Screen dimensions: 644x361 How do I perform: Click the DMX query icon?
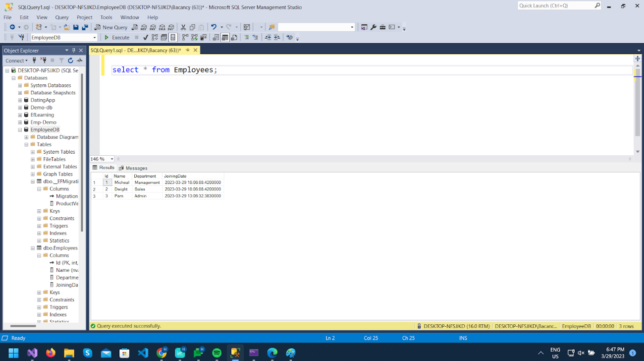[153, 27]
